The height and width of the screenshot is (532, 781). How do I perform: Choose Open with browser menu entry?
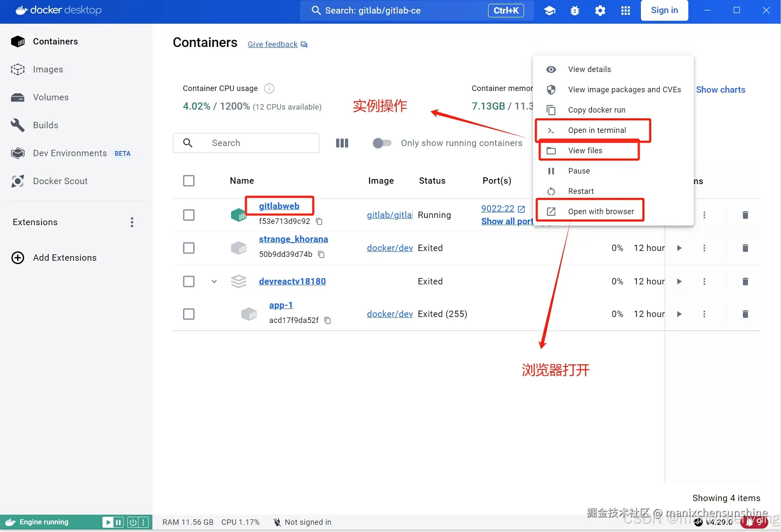[x=613, y=212]
